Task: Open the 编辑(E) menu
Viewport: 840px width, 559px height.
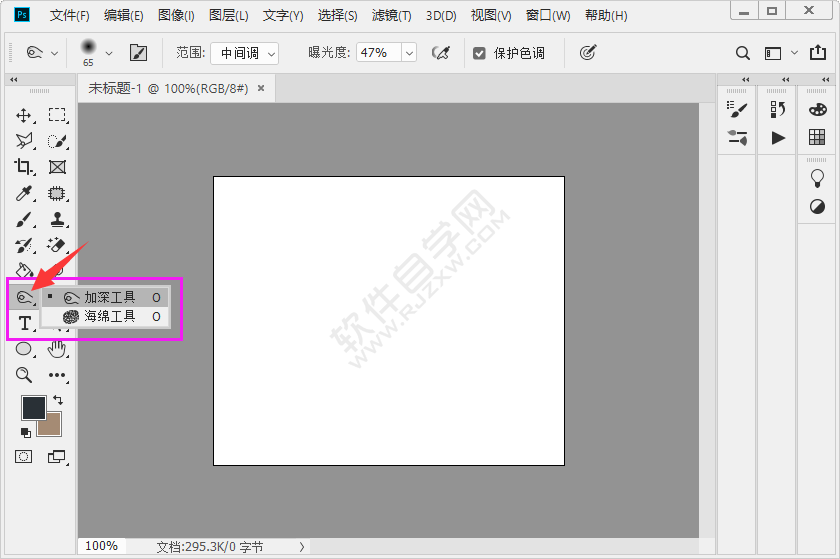Action: coord(123,16)
